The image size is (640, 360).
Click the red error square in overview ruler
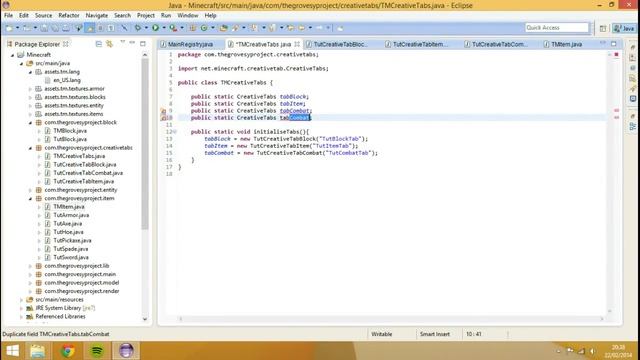616,54
